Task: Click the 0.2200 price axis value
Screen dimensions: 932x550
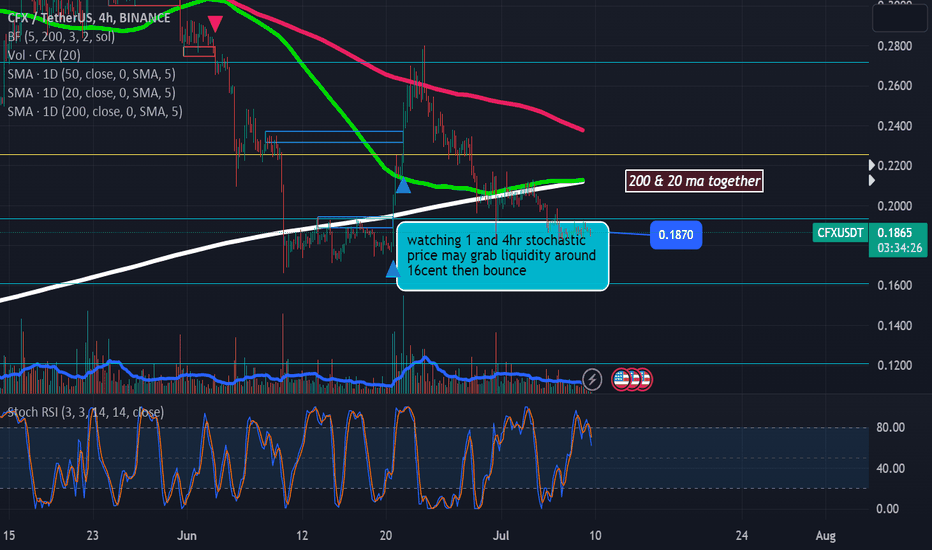Action: pyautogui.click(x=895, y=165)
